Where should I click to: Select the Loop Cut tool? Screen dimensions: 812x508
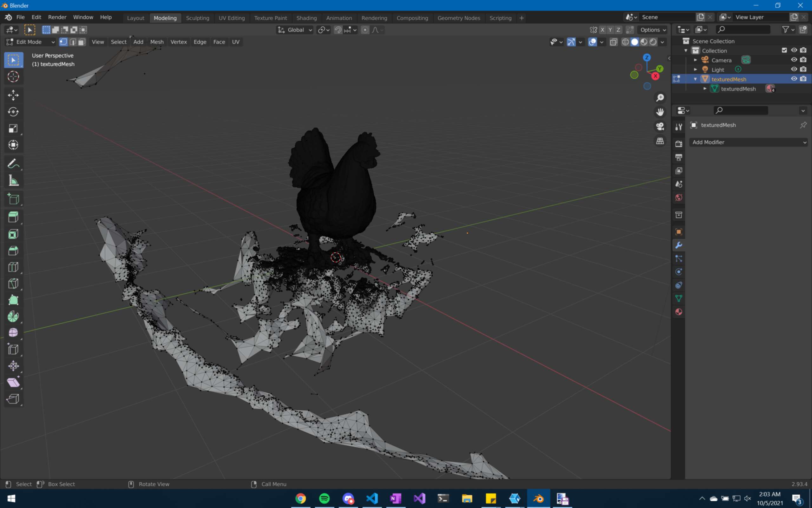(x=13, y=267)
